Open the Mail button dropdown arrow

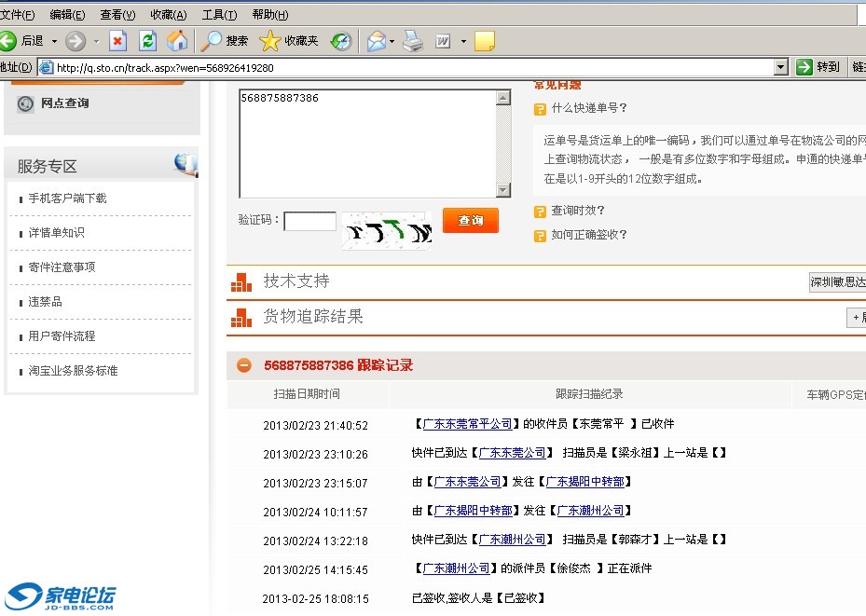(x=392, y=41)
